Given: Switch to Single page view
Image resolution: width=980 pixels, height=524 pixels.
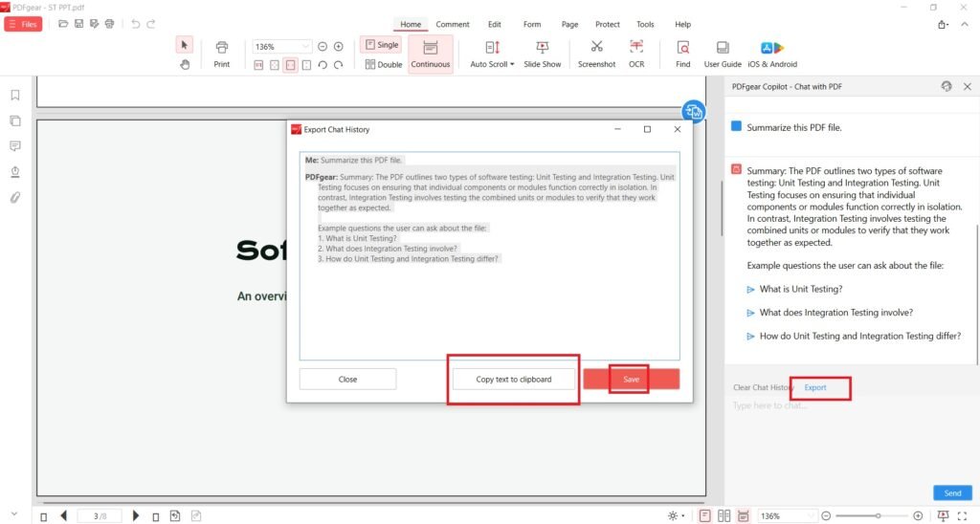Looking at the screenshot, I should [381, 45].
